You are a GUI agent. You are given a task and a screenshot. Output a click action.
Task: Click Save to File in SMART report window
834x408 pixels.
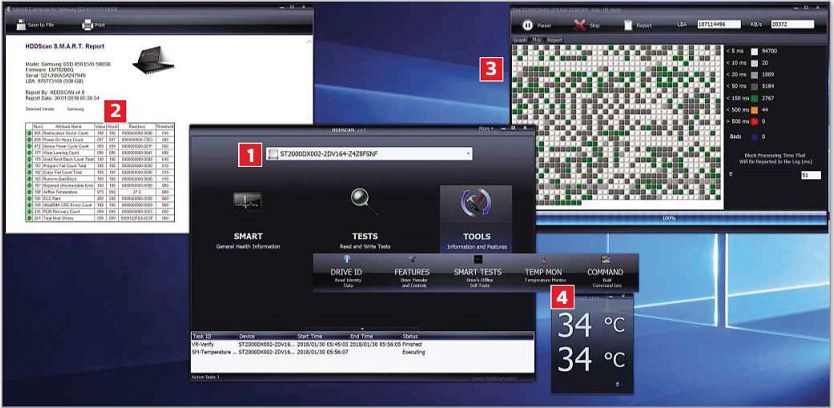pos(35,24)
